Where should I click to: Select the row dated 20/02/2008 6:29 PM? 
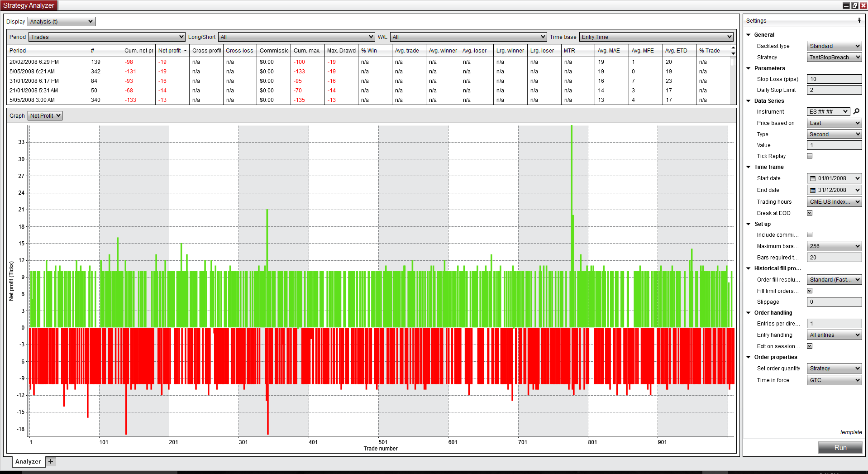point(368,62)
